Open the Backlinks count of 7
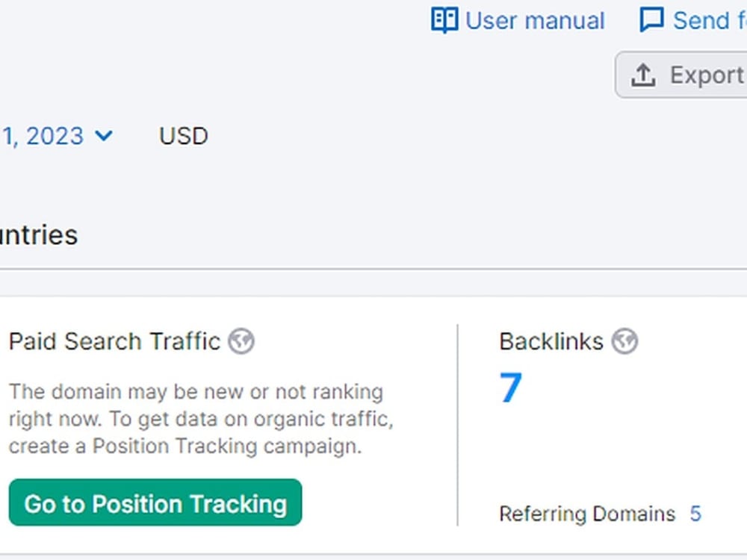The height and width of the screenshot is (560, 747). 511,387
